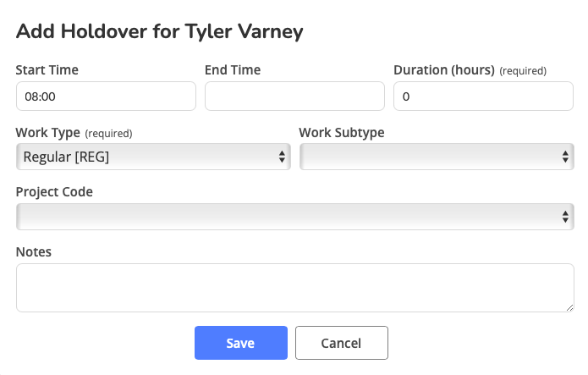Screen dimensions: 588x375
Task: Save the holdover entry
Action: pos(241,343)
